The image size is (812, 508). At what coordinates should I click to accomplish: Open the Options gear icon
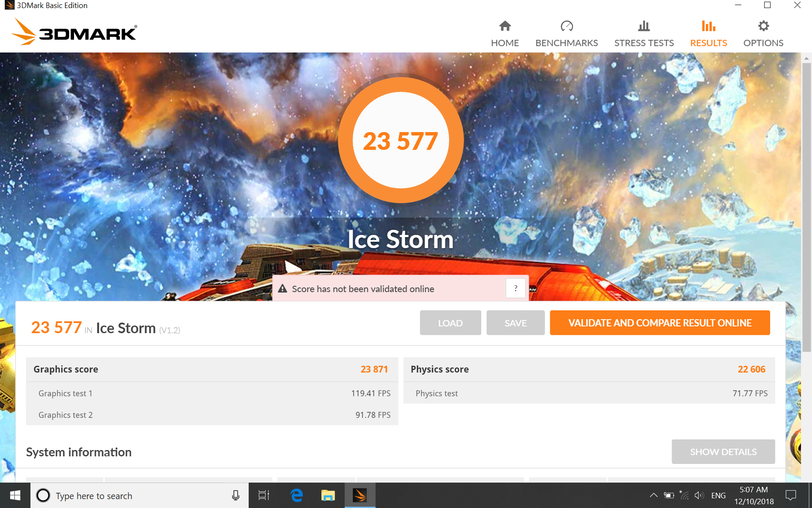[763, 26]
